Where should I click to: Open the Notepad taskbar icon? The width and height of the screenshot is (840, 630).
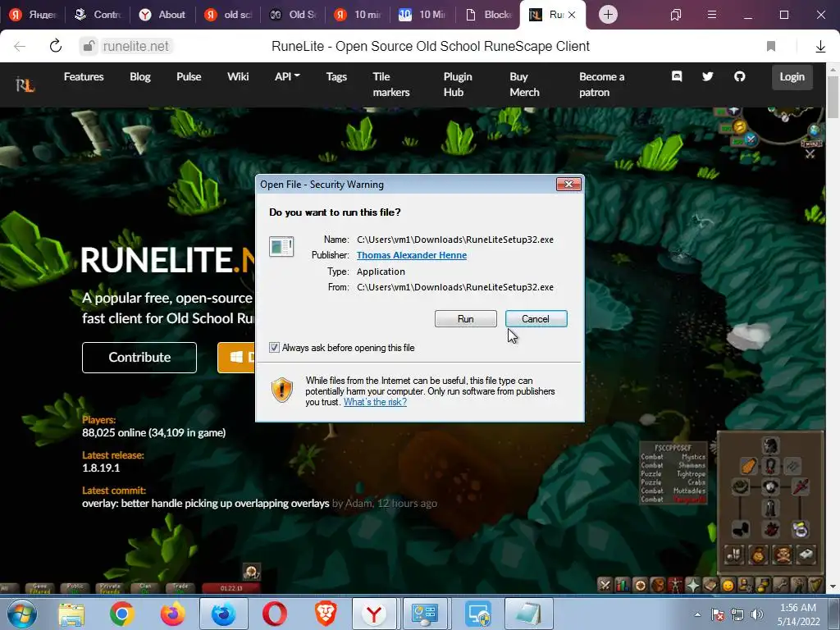pyautogui.click(x=527, y=614)
